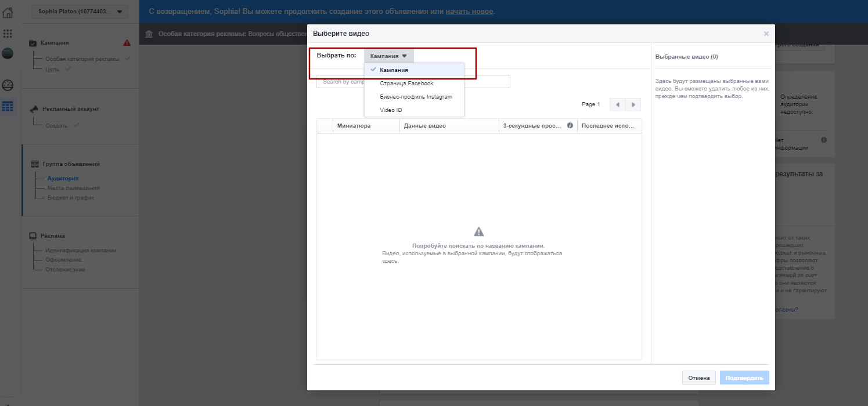
Task: Open the apps grid icon
Action: (x=8, y=34)
